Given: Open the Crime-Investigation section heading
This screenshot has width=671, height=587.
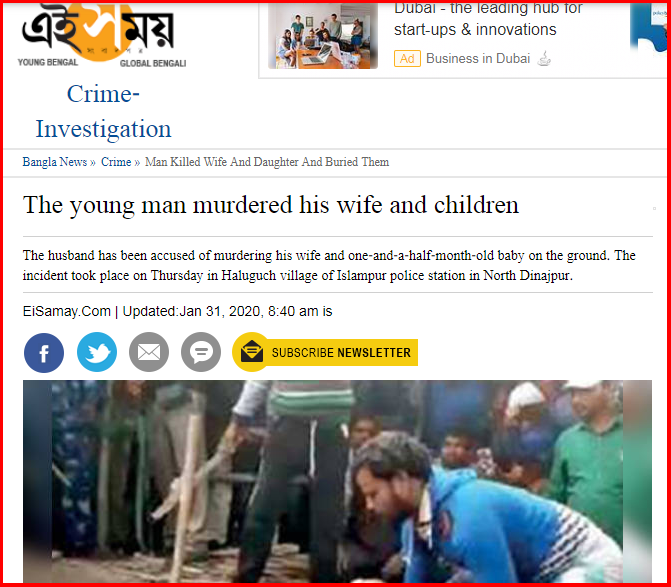Looking at the screenshot, I should pos(103,111).
